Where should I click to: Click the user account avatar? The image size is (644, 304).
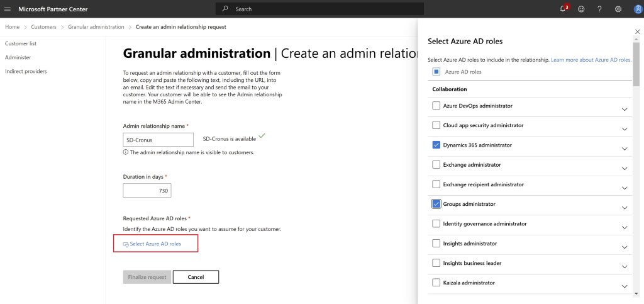[x=636, y=9]
